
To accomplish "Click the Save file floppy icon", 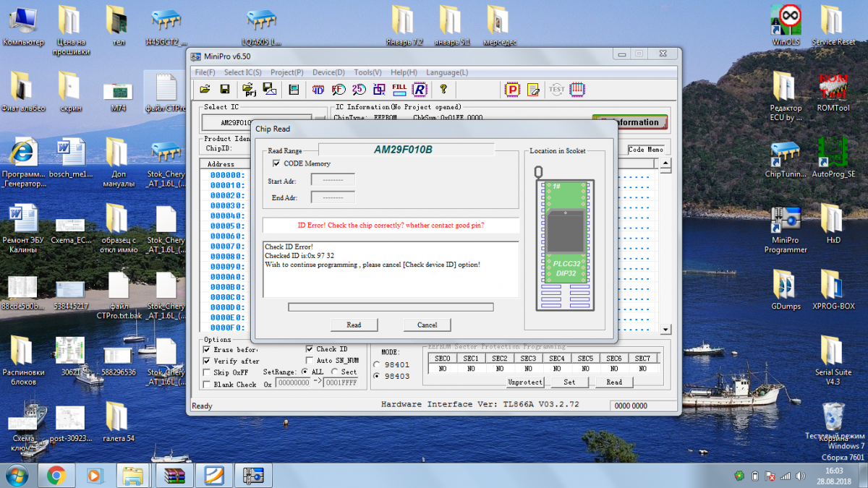I will click(x=225, y=89).
